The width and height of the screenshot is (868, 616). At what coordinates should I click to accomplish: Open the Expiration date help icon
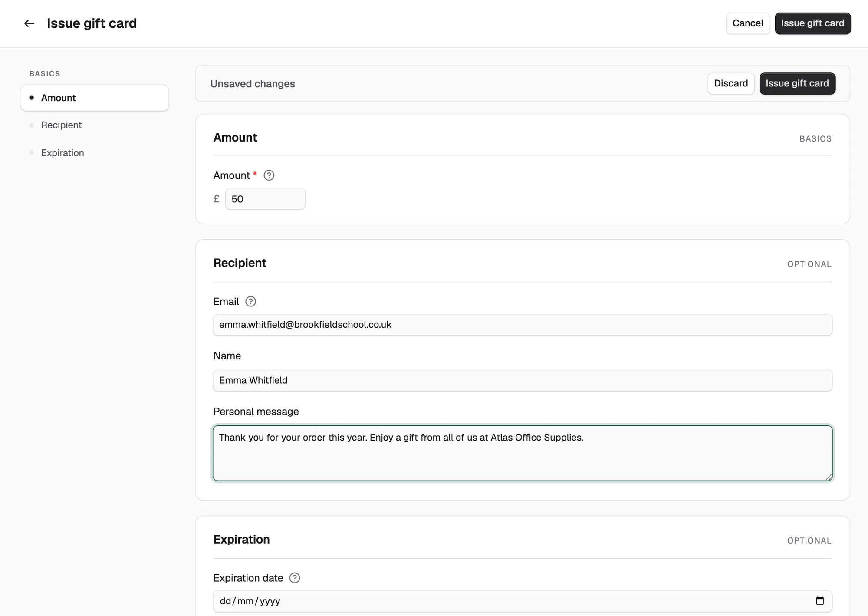295,578
